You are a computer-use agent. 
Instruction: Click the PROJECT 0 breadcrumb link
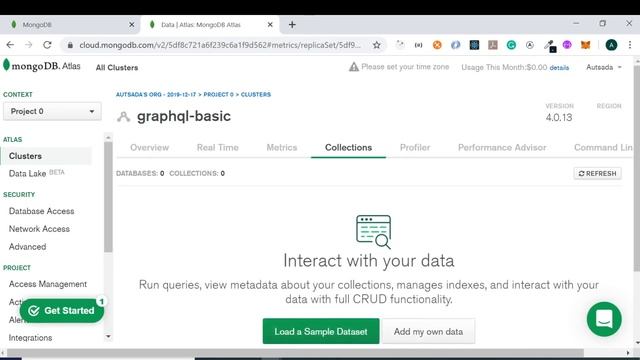click(218, 94)
